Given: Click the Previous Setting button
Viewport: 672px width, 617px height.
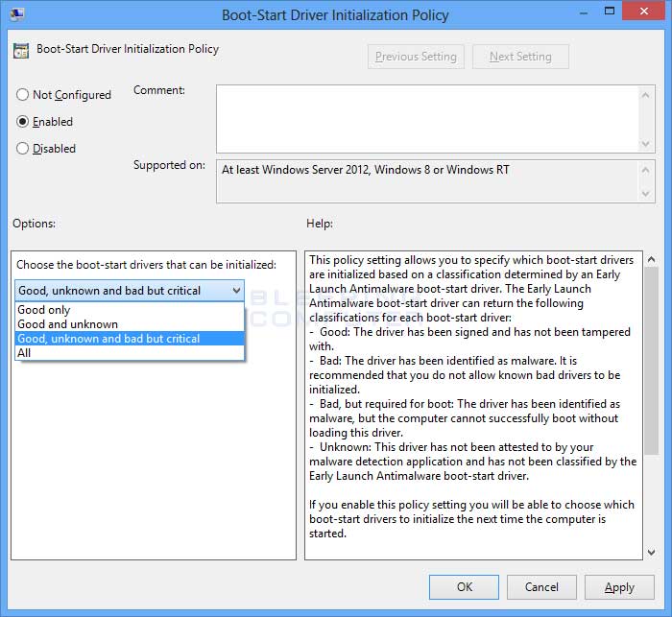Looking at the screenshot, I should point(416,57).
